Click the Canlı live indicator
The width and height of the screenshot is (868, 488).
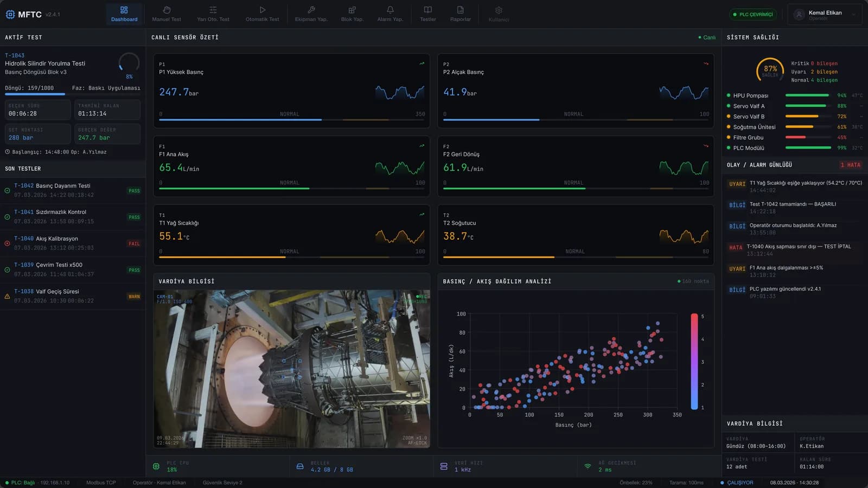point(707,37)
